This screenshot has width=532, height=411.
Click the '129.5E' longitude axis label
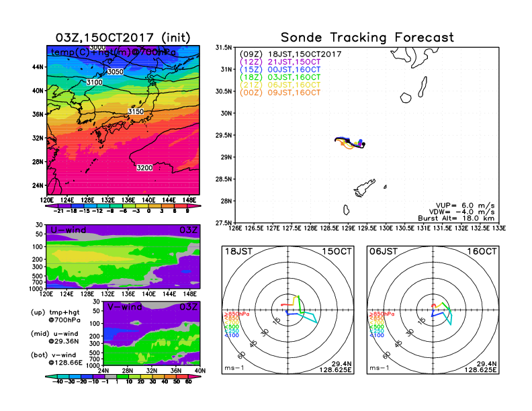pyautogui.click(x=368, y=228)
